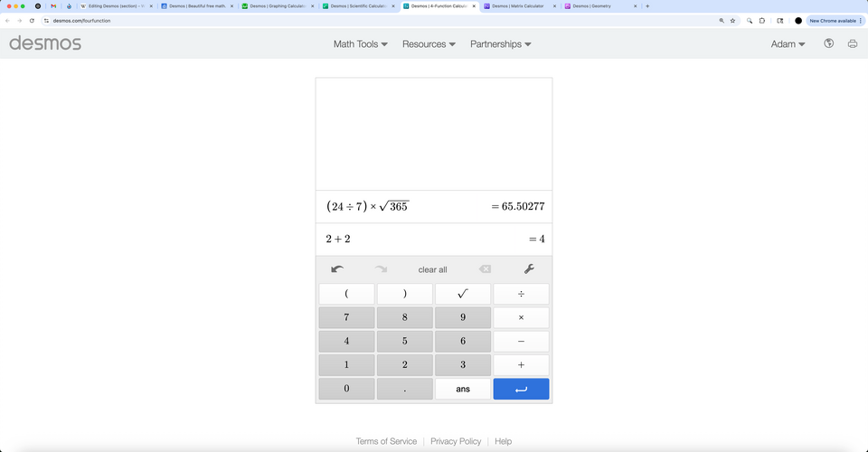Reload the page
The width and height of the screenshot is (868, 452).
32,21
